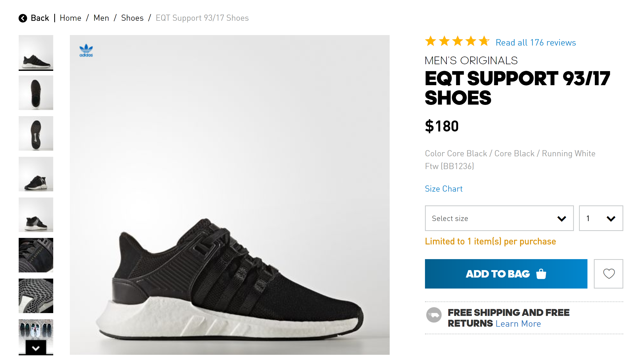View the first side-profile shoe thumbnail

point(36,52)
